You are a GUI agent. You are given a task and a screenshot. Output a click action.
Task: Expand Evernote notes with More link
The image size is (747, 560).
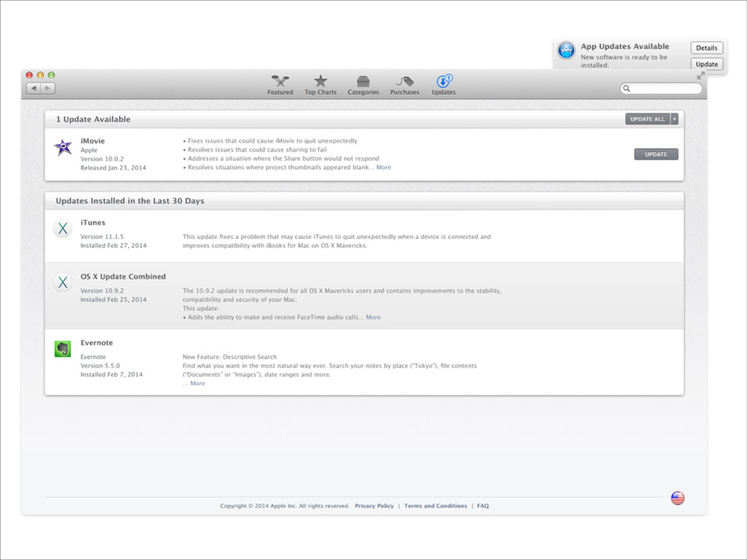198,384
